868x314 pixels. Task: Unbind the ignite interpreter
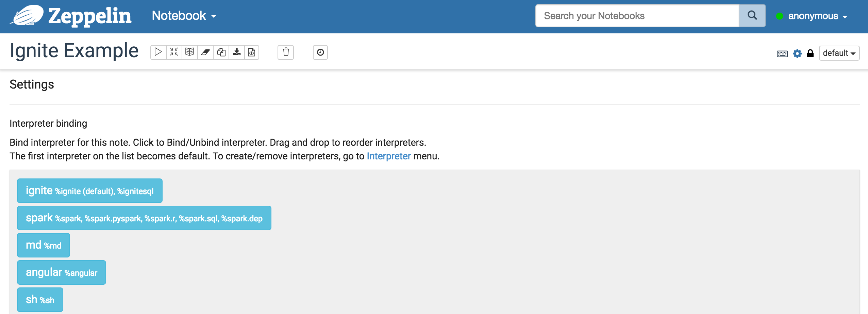[90, 191]
